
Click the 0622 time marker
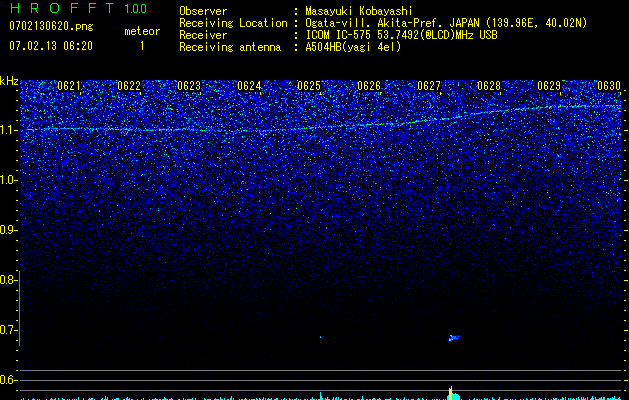[129, 86]
